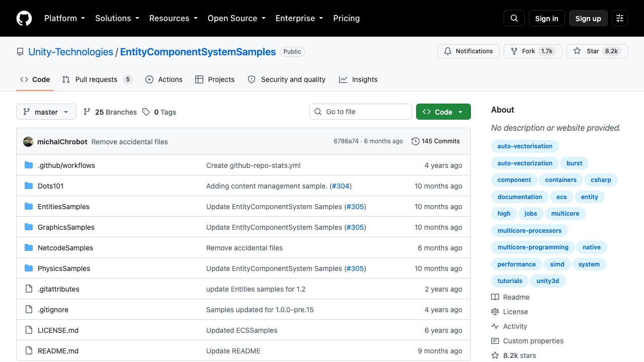Expand the Platform menu

(64, 18)
